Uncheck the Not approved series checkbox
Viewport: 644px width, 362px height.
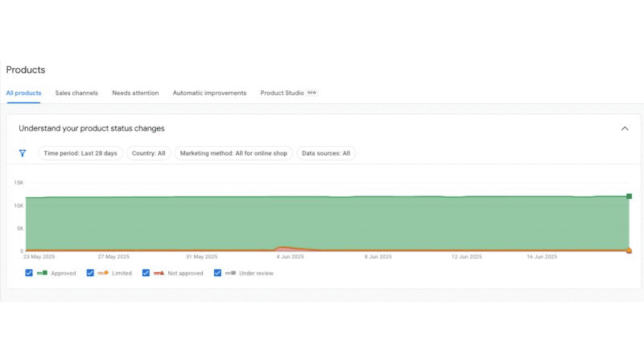click(146, 273)
